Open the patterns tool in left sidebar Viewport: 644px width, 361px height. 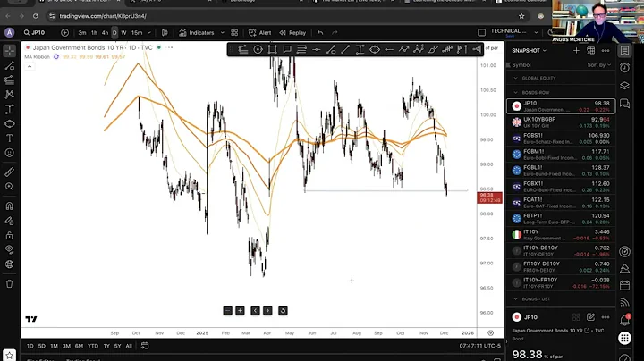click(10, 95)
